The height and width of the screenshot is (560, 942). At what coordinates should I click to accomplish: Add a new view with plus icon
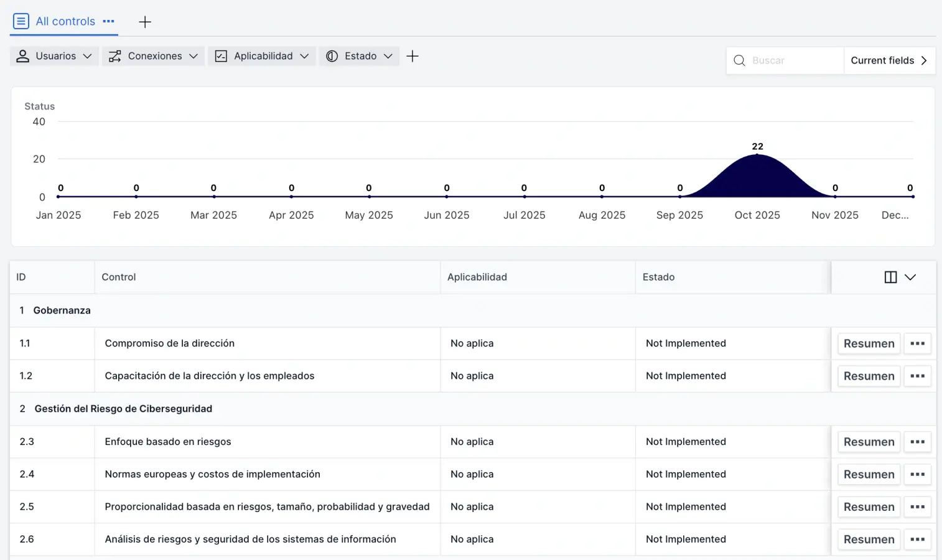(x=145, y=22)
